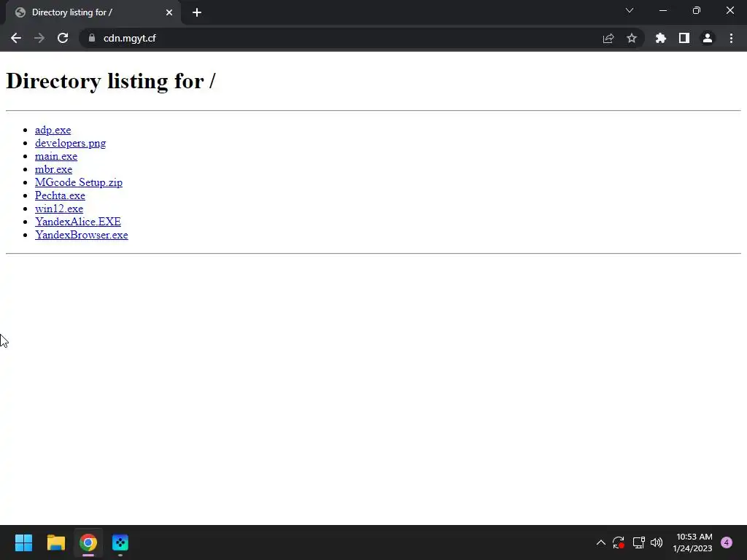This screenshot has width=747, height=560.
Task: Open the Chrome three-dot menu
Action: [x=731, y=38]
